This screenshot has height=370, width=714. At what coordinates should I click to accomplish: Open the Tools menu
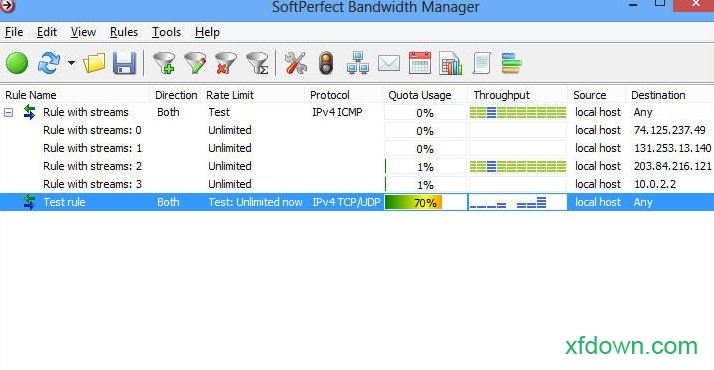(x=166, y=32)
